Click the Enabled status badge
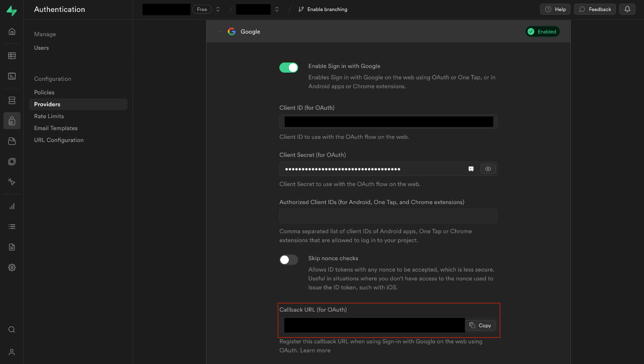Image resolution: width=644 pixels, height=364 pixels. click(542, 32)
